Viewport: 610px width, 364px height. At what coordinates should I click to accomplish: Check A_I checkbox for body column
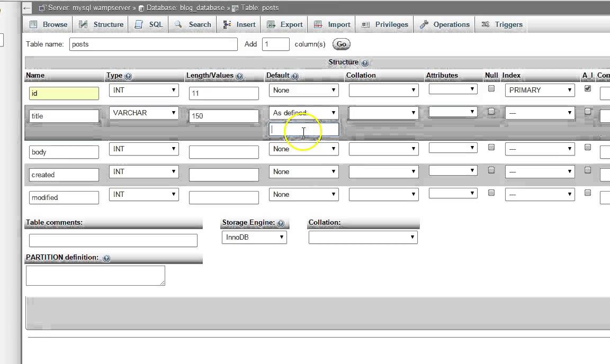[x=588, y=147]
